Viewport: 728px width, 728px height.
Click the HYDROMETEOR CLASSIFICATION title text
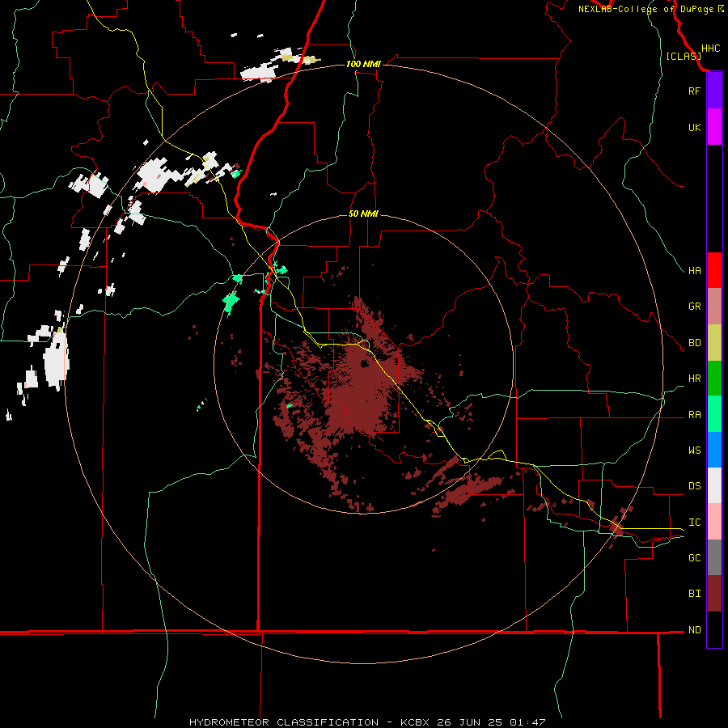click(284, 722)
